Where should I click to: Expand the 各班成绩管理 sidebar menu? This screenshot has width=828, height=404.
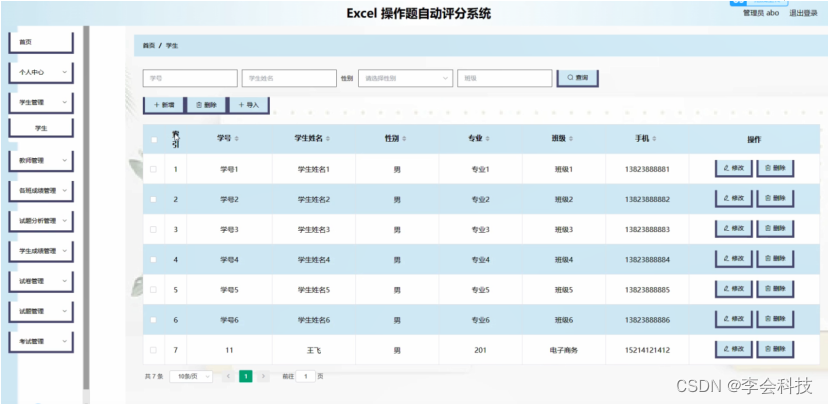point(41,191)
